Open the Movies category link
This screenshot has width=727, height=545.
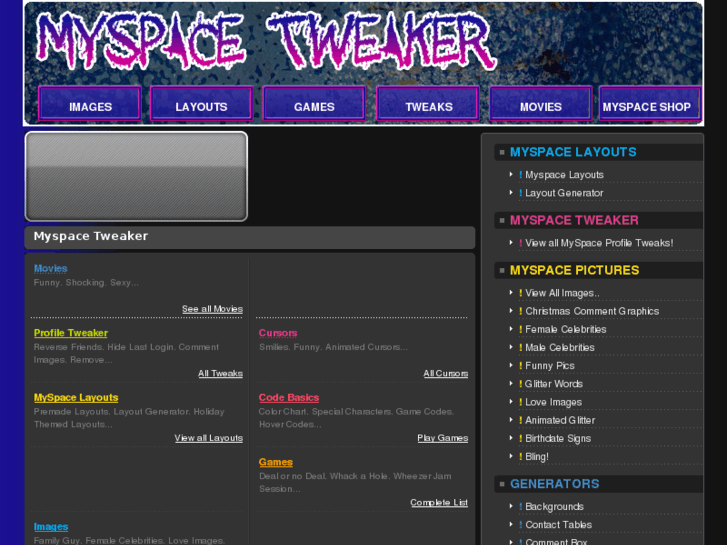(x=51, y=269)
